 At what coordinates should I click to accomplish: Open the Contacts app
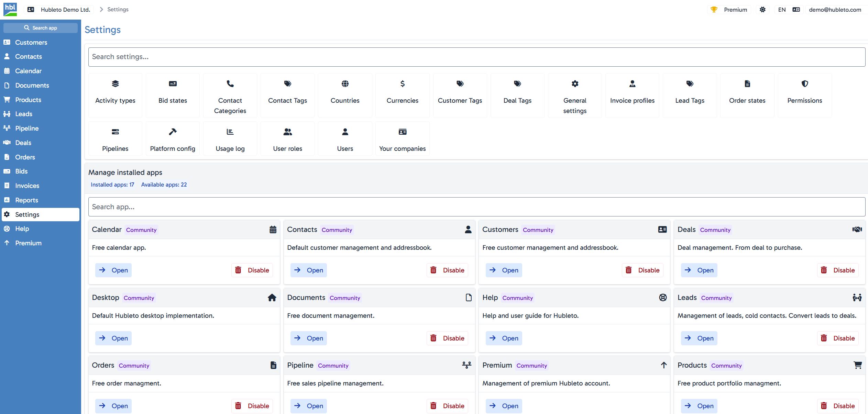(x=308, y=270)
